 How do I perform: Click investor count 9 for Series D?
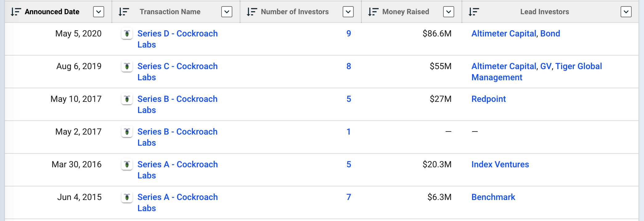pos(348,34)
